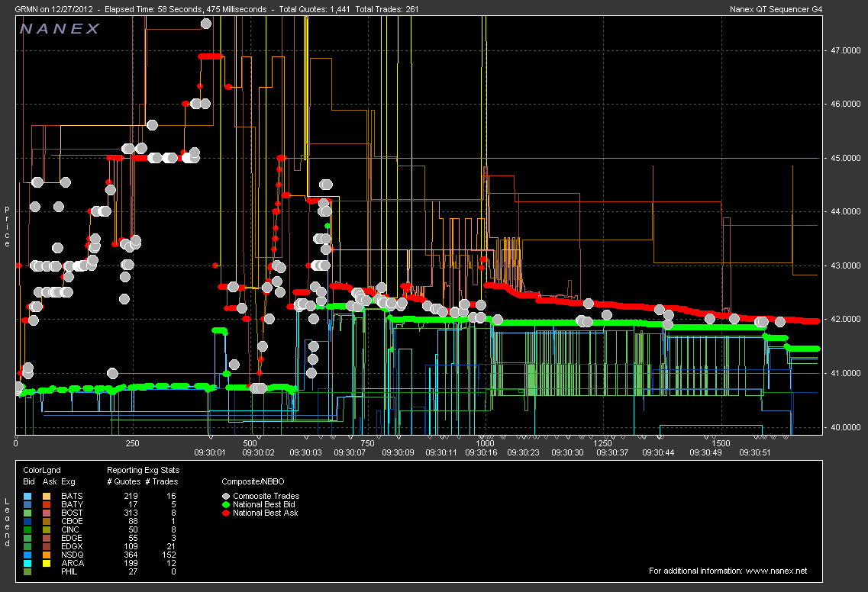Select BATS quote count 219
The height and width of the screenshot is (592, 868).
click(x=131, y=497)
